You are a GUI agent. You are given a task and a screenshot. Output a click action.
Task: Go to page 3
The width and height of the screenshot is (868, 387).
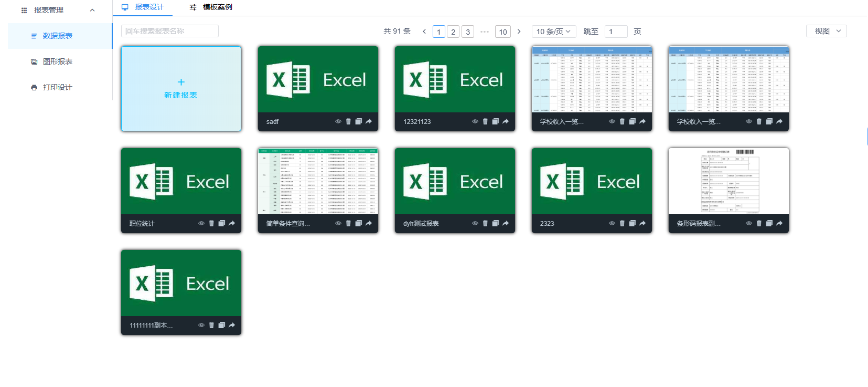click(x=468, y=32)
